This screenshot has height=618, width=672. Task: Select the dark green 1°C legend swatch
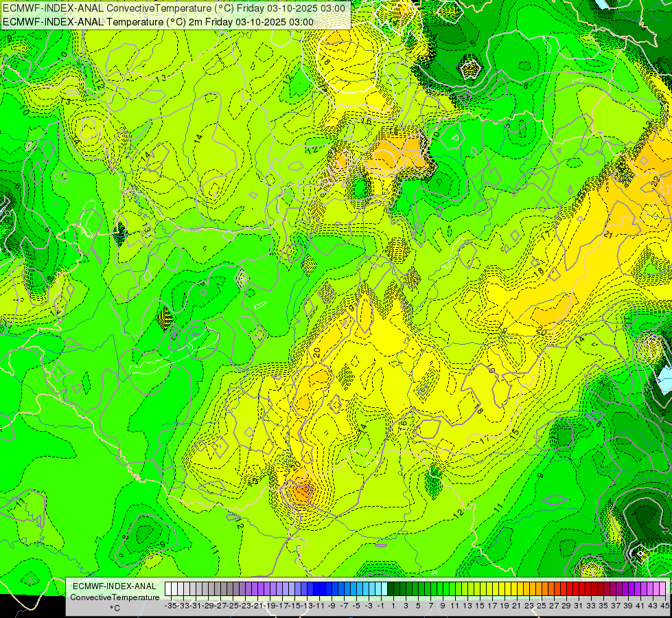coord(391,589)
